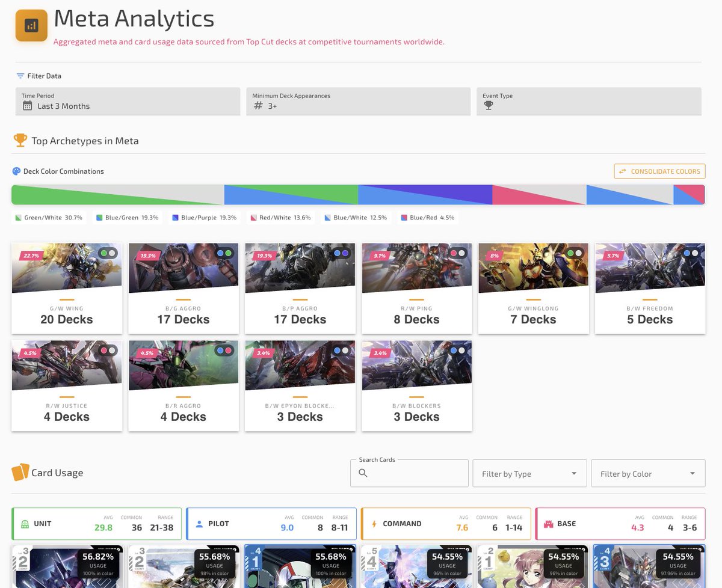Viewport: 722px width, 588px height.
Task: Click the calendar icon in Time Period
Action: [27, 106]
